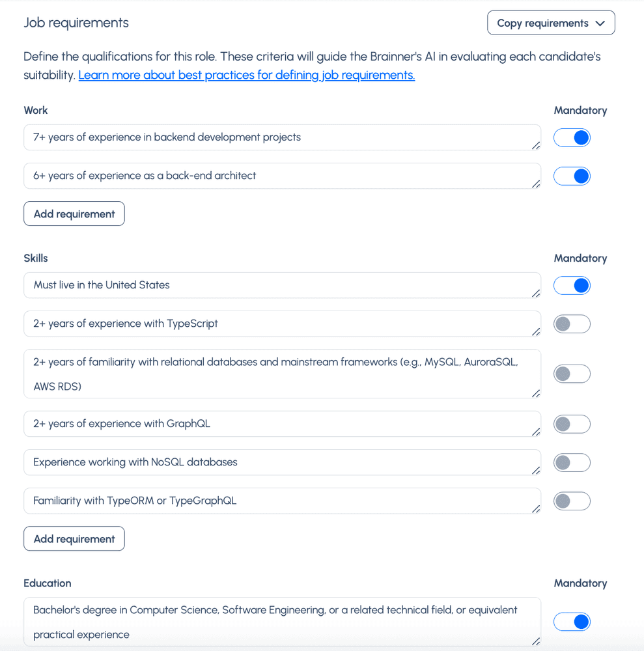Click Add requirement button under Skills
The width and height of the screenshot is (644, 651).
[74, 538]
